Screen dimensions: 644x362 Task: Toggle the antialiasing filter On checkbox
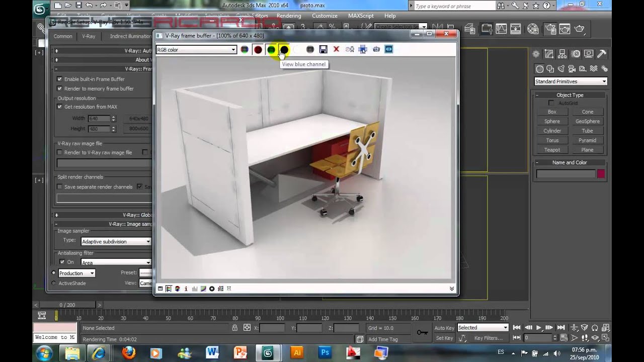click(62, 262)
